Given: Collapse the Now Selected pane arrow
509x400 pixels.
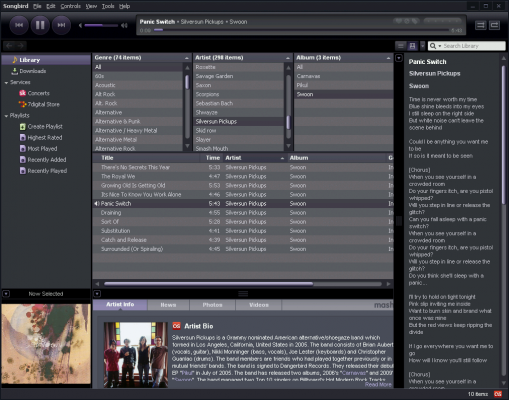Looking at the screenshot, I should click(6, 294).
